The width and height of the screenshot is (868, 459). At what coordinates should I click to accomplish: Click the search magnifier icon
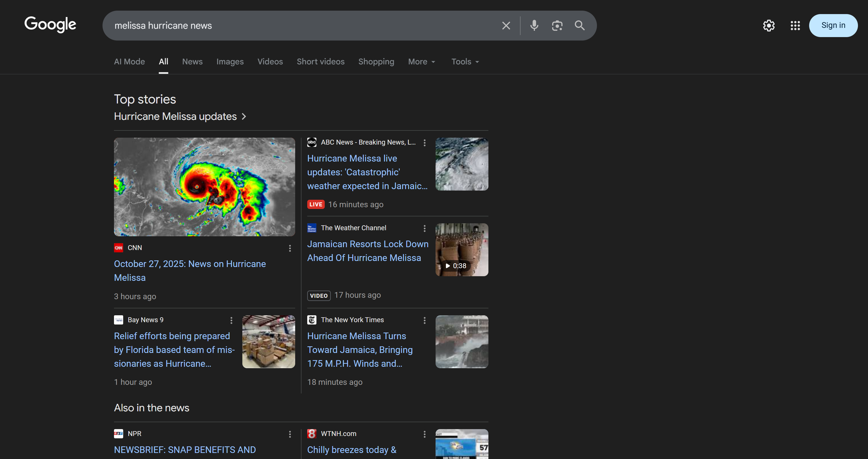(x=579, y=25)
